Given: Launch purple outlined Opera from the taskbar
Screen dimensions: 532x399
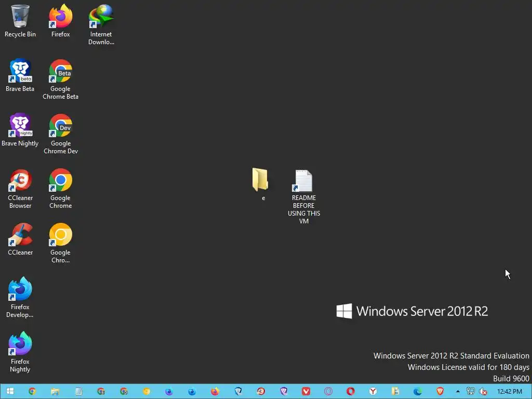Looking at the screenshot, I should 328,392.
